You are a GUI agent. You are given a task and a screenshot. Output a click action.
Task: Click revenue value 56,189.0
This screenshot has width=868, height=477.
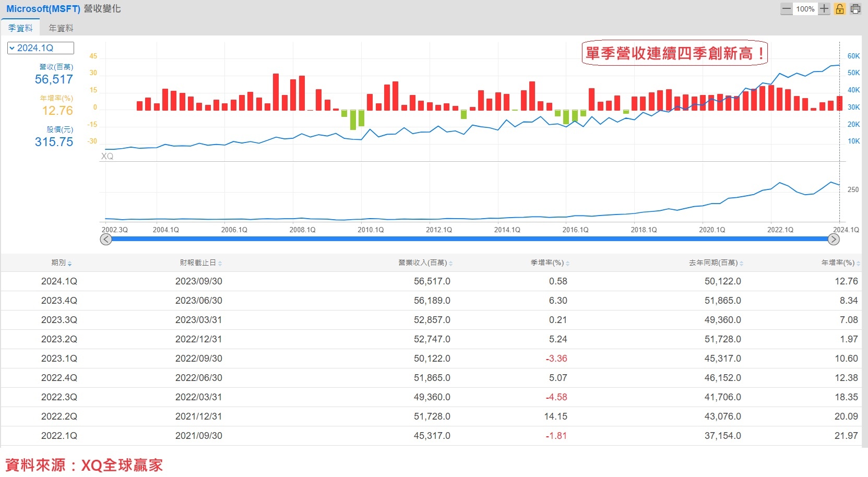pos(432,301)
